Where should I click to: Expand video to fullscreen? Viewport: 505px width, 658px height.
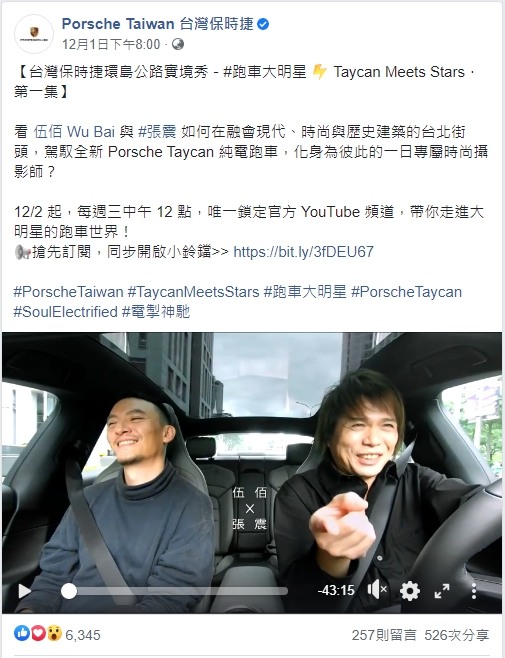pyautogui.click(x=442, y=590)
